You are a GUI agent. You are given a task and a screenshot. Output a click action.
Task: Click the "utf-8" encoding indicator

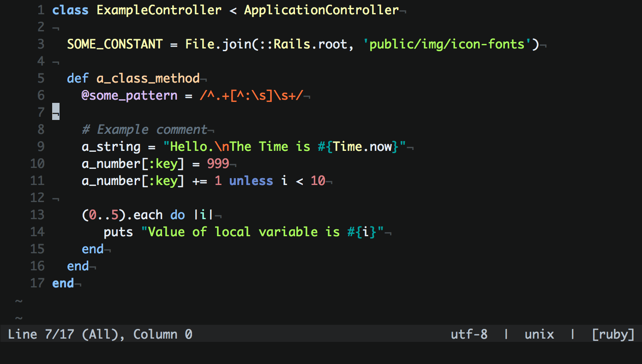point(469,334)
